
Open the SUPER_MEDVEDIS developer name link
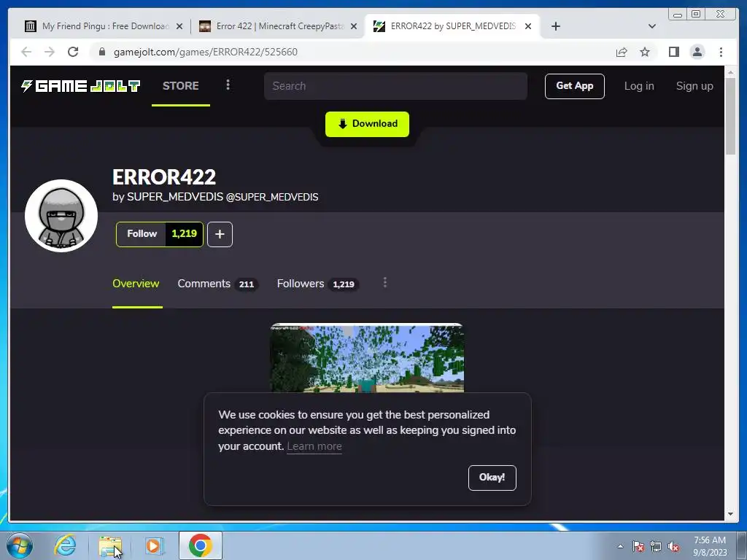(x=175, y=197)
